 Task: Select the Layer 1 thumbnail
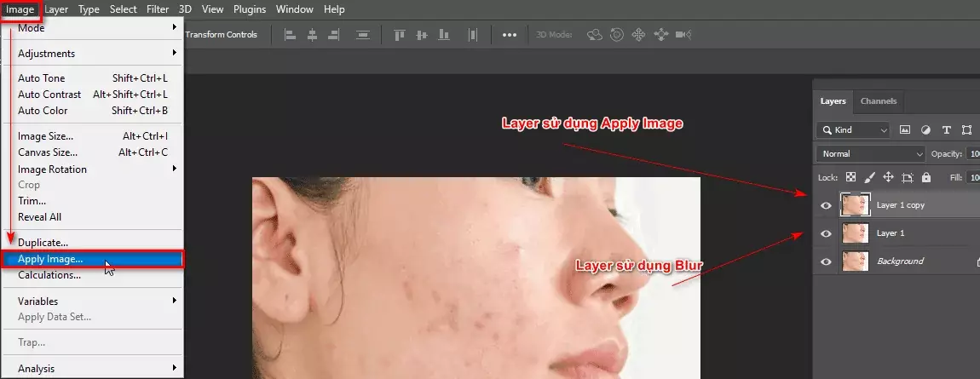(855, 233)
